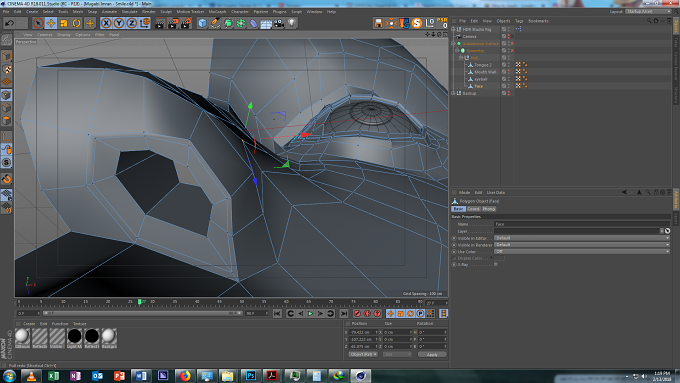The height and width of the screenshot is (383, 680).
Task: Enable the X-Ray checkbox
Action: (x=496, y=264)
